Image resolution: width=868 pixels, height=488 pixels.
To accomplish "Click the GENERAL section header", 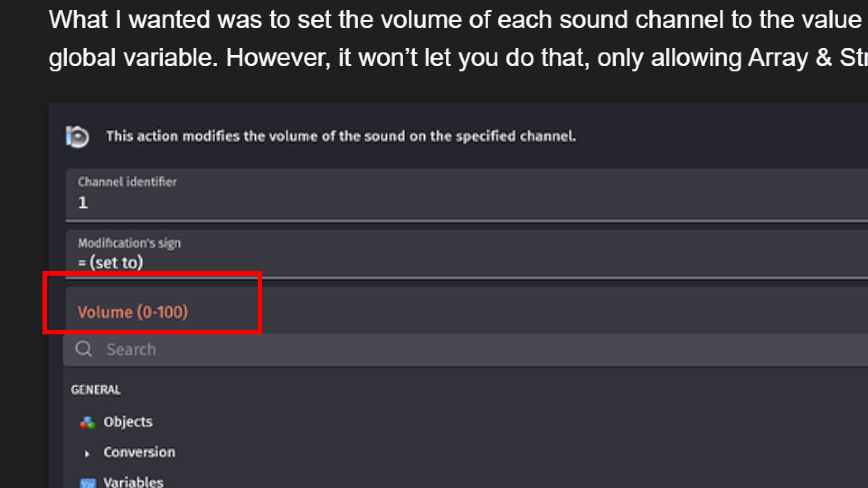I will [x=95, y=390].
